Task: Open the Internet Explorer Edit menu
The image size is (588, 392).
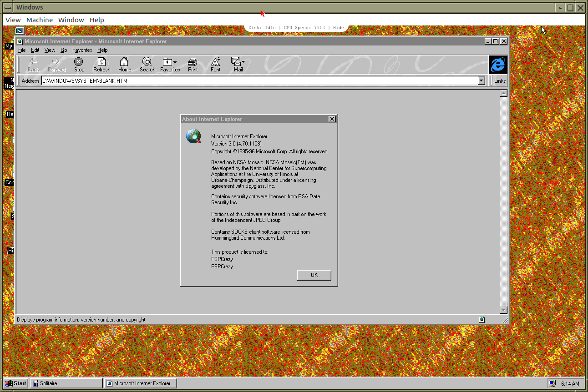Action: click(x=35, y=50)
